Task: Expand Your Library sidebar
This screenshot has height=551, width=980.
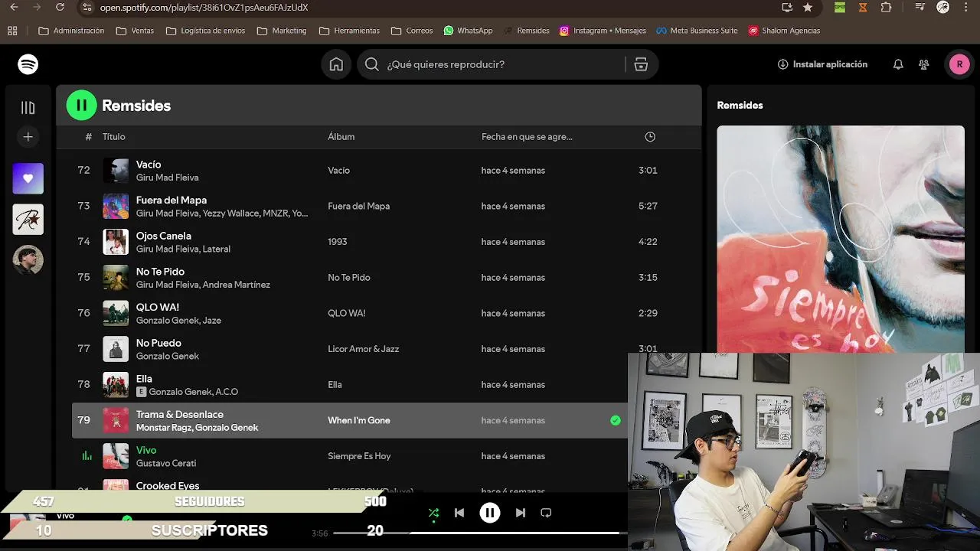Action: click(x=28, y=108)
